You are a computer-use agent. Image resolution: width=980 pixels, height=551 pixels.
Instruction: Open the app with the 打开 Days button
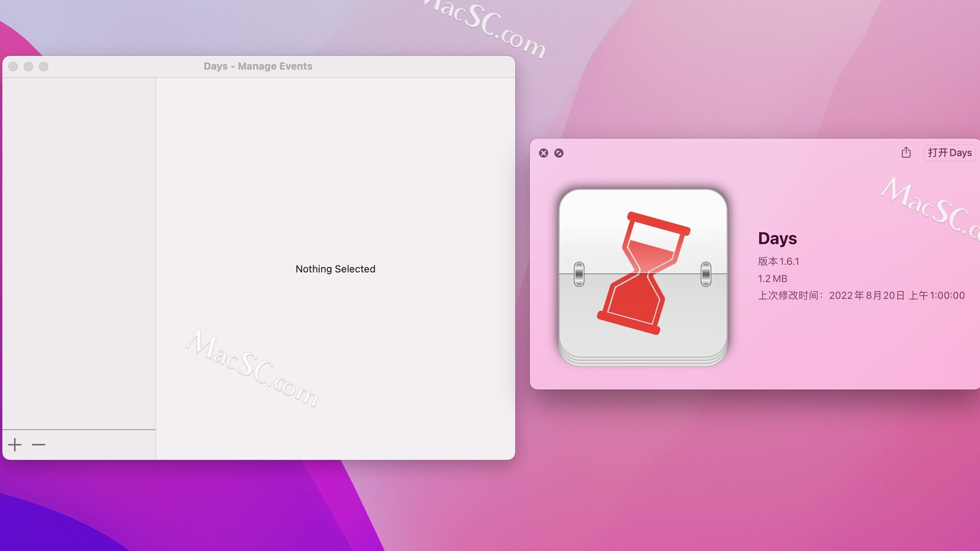(x=949, y=153)
